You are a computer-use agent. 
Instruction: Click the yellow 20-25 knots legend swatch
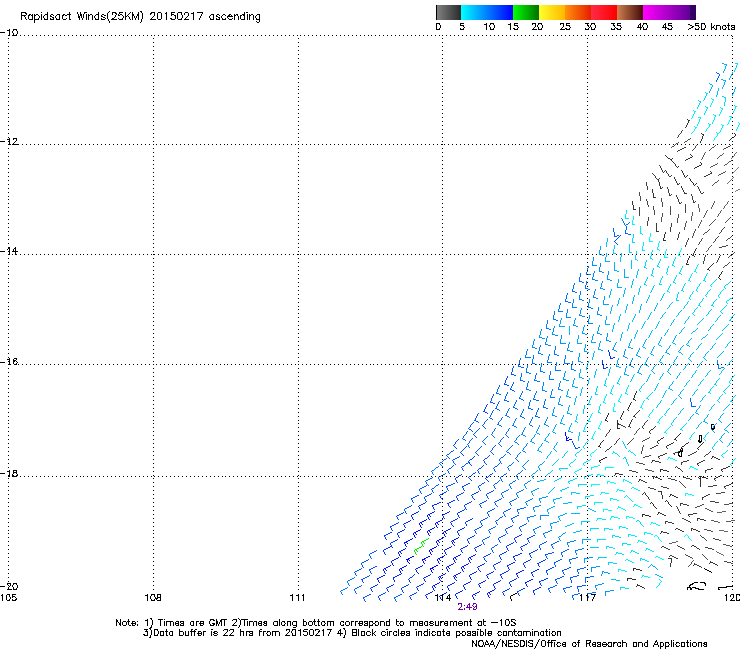point(552,12)
